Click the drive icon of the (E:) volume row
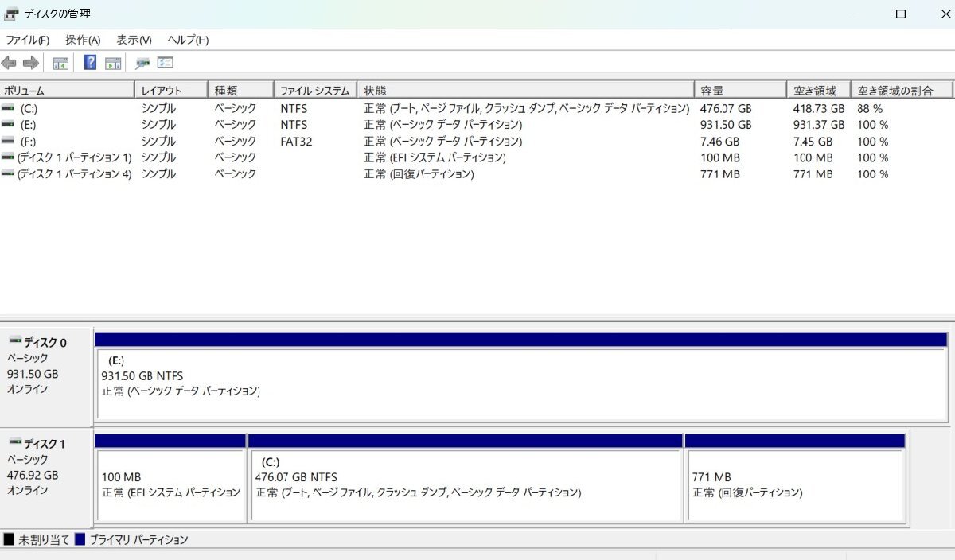This screenshot has width=955, height=560. pyautogui.click(x=8, y=125)
